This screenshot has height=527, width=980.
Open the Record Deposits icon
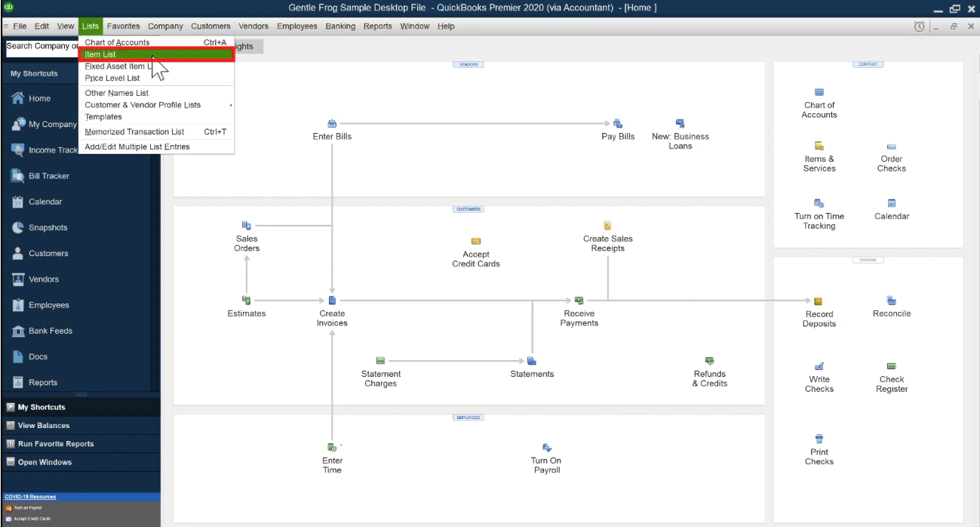tap(819, 301)
